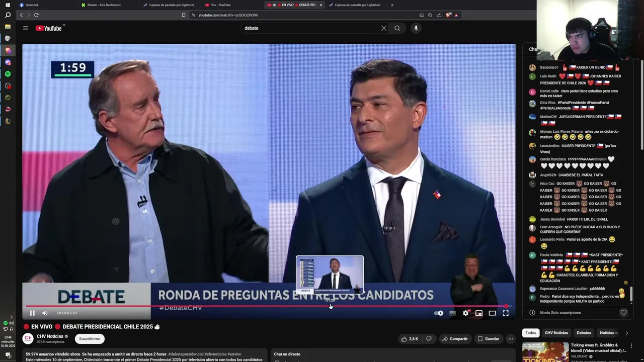This screenshot has height=362, width=644.
Task: View the subscribers-only mode info icon
Action: [x=532, y=313]
